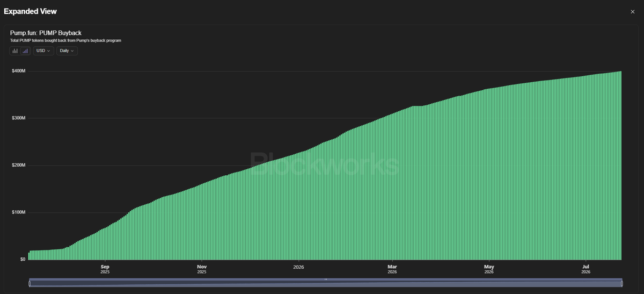Click the $200M y-axis label

[19, 165]
